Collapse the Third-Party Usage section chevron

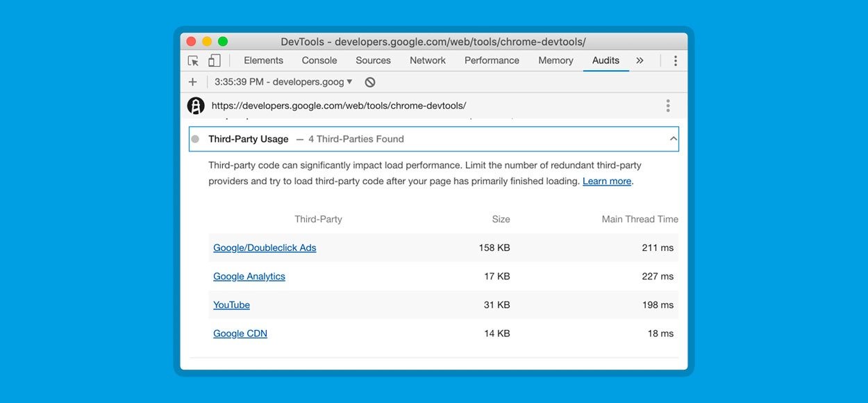[x=673, y=139]
